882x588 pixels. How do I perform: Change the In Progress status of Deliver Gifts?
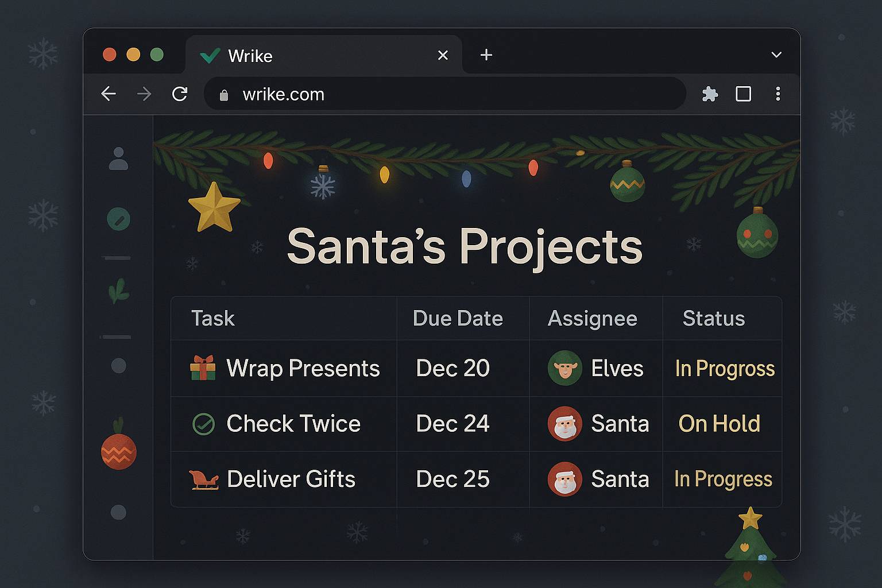(x=724, y=479)
